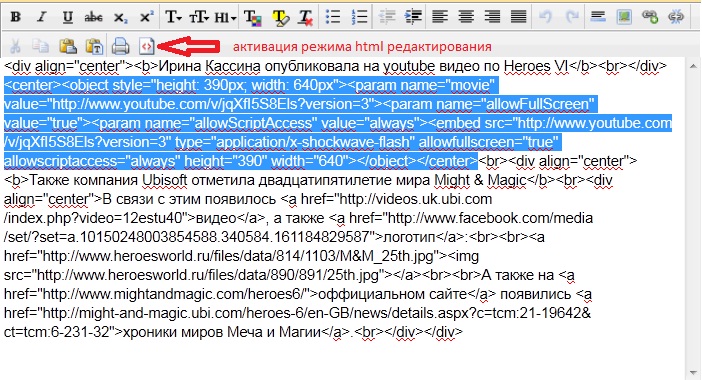Toggle underline formatting
This screenshot has height=380, width=702.
pos(68,17)
